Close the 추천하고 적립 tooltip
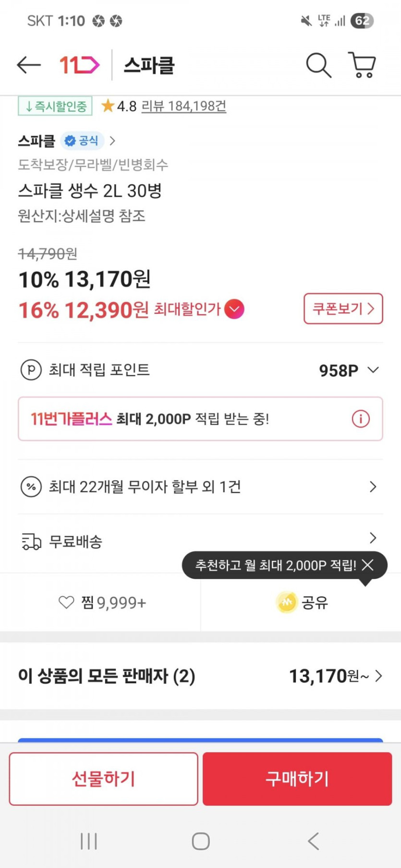This screenshot has width=401, height=868. coord(368,565)
